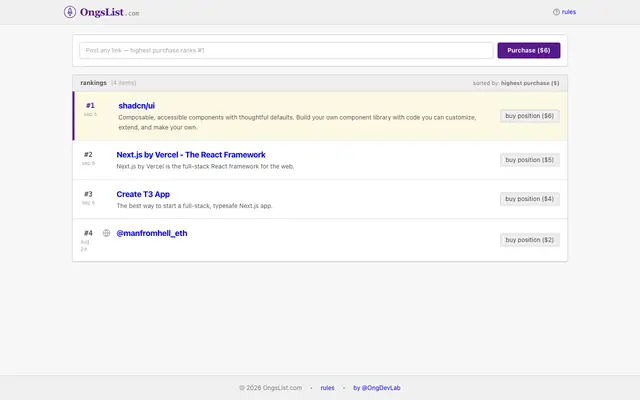Click the globe icon beside @manfromhell_eth

(106, 233)
